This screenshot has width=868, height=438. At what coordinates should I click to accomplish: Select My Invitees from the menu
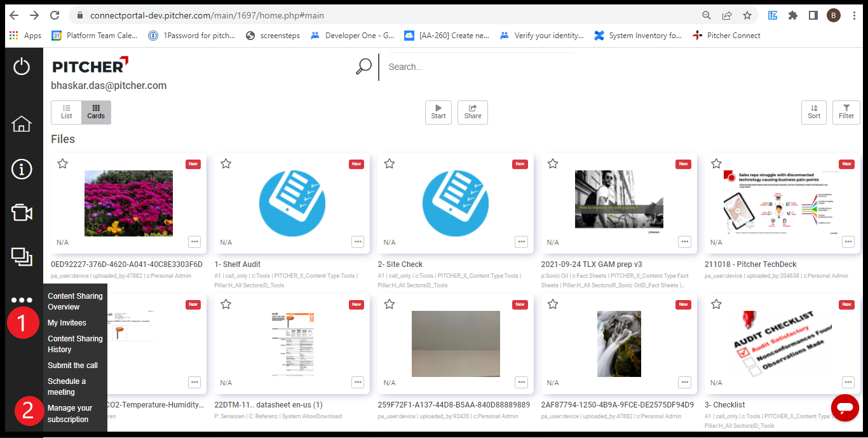click(68, 322)
